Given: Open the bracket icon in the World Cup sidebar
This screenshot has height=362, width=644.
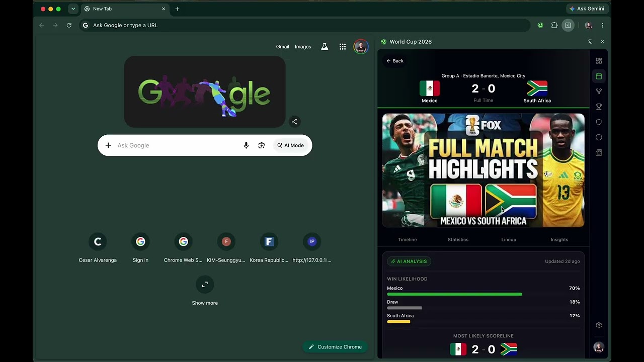Looking at the screenshot, I should click(x=599, y=92).
